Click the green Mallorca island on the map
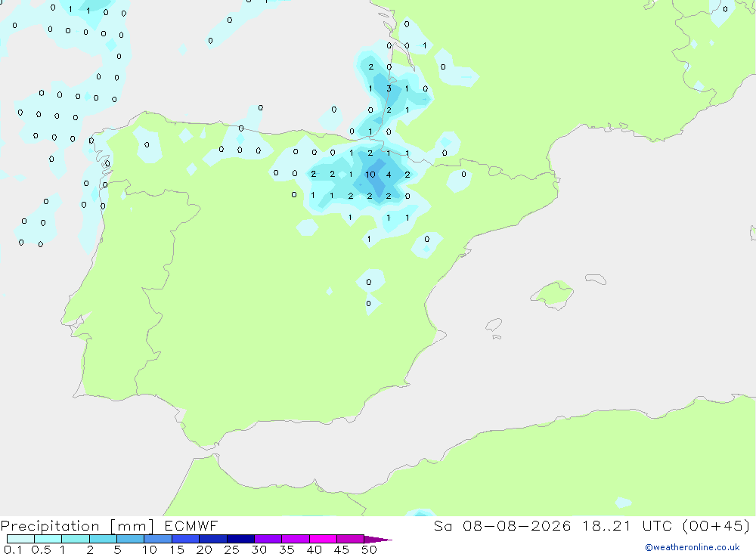The width and height of the screenshot is (756, 554). [x=553, y=294]
